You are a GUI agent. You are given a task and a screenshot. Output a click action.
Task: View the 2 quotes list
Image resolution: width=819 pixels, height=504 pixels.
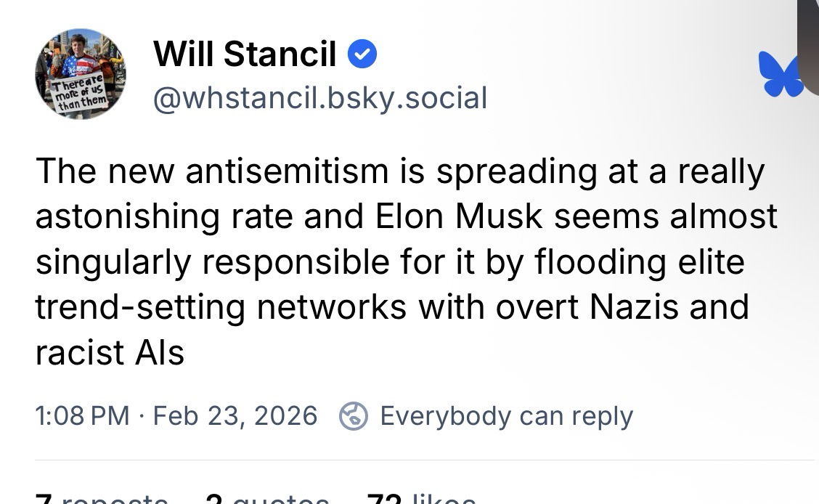point(266,498)
